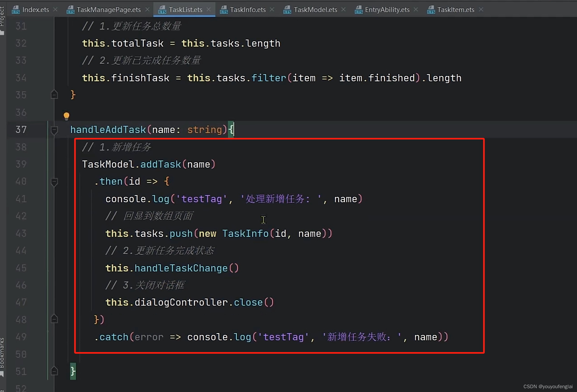Close the EntryAbility.ets tab
This screenshot has height=392, width=577.
[x=416, y=9]
